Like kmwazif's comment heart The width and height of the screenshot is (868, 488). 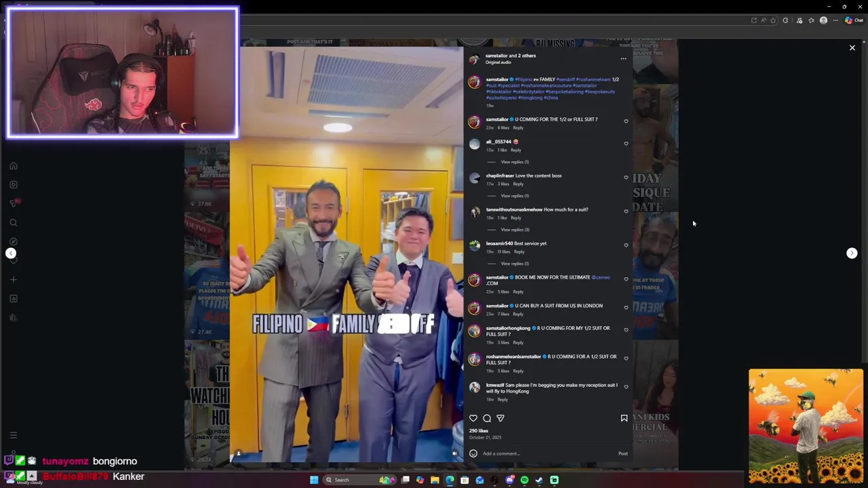click(x=626, y=387)
